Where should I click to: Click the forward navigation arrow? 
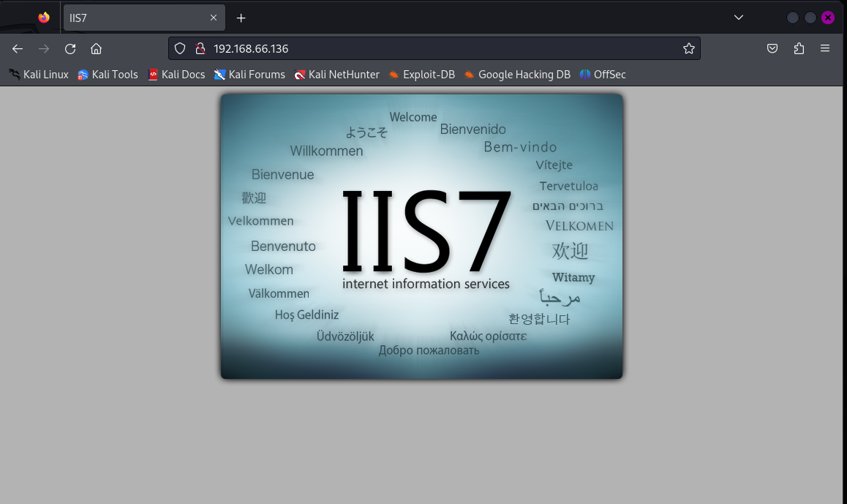(44, 48)
